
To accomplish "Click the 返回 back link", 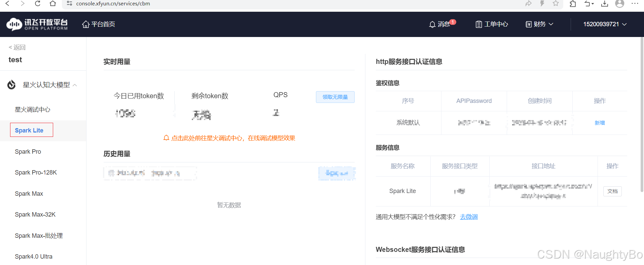I will (17, 47).
